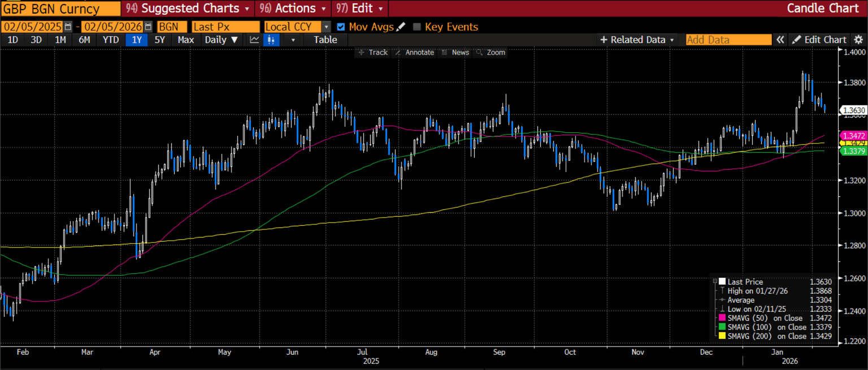
Task: Click the magenta SMAVG (50) color swatch
Action: 722,318
